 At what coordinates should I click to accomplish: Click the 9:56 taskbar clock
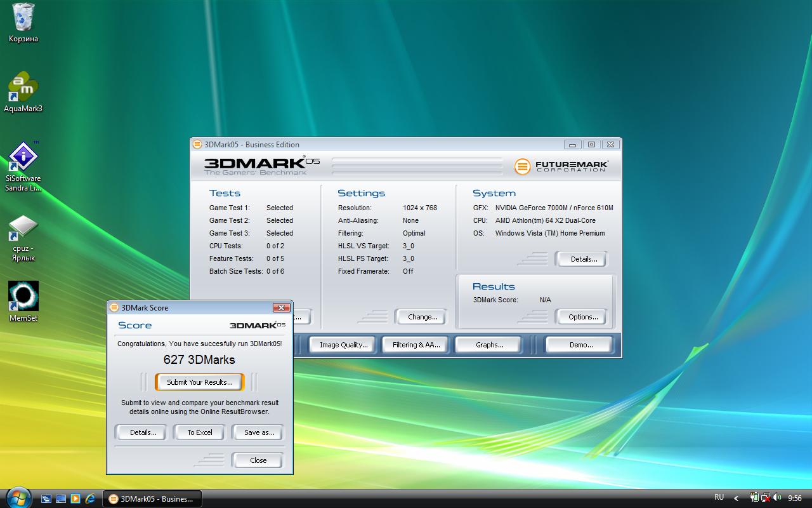coord(794,498)
